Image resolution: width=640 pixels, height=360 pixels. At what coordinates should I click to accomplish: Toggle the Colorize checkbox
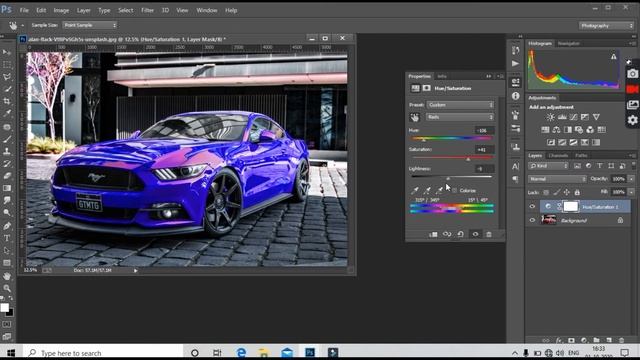click(454, 191)
